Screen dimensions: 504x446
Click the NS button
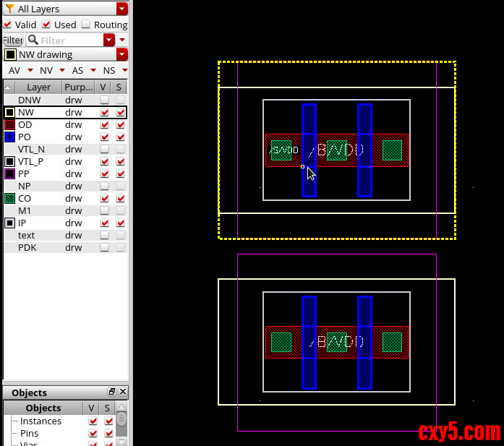click(x=109, y=70)
